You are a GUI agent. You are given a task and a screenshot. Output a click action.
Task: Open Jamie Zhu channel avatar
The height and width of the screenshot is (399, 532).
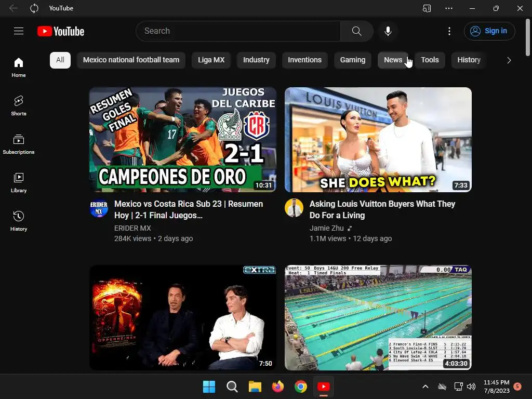click(294, 208)
